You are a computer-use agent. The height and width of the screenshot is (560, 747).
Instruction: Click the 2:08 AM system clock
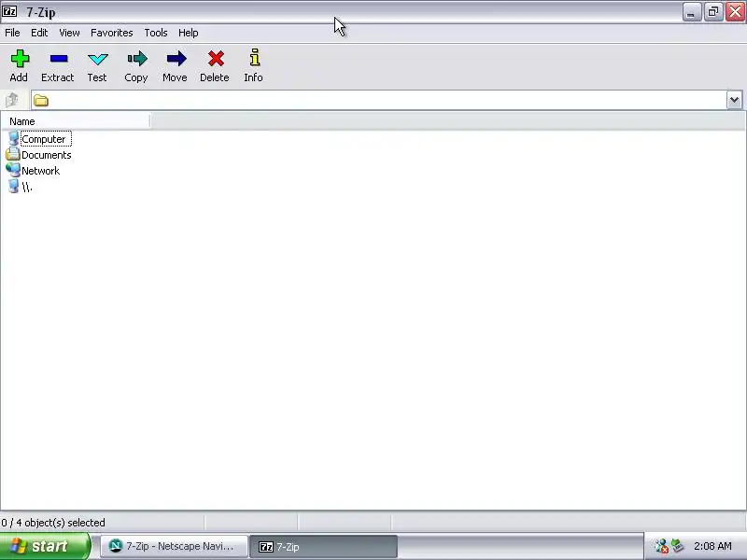point(712,546)
